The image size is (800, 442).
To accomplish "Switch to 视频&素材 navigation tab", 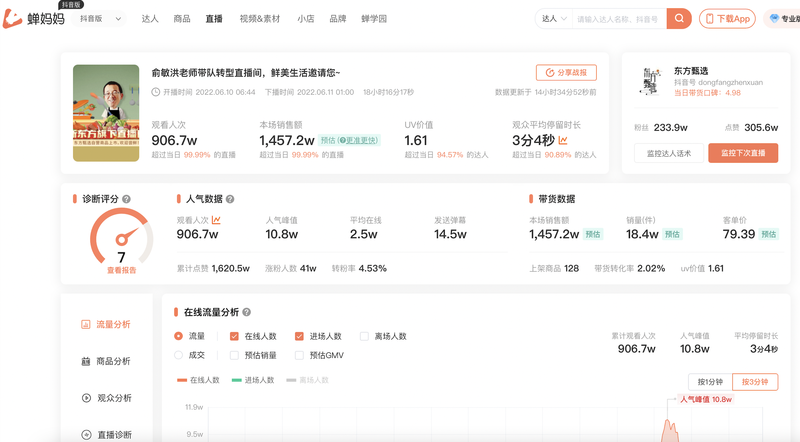I will click(x=260, y=19).
